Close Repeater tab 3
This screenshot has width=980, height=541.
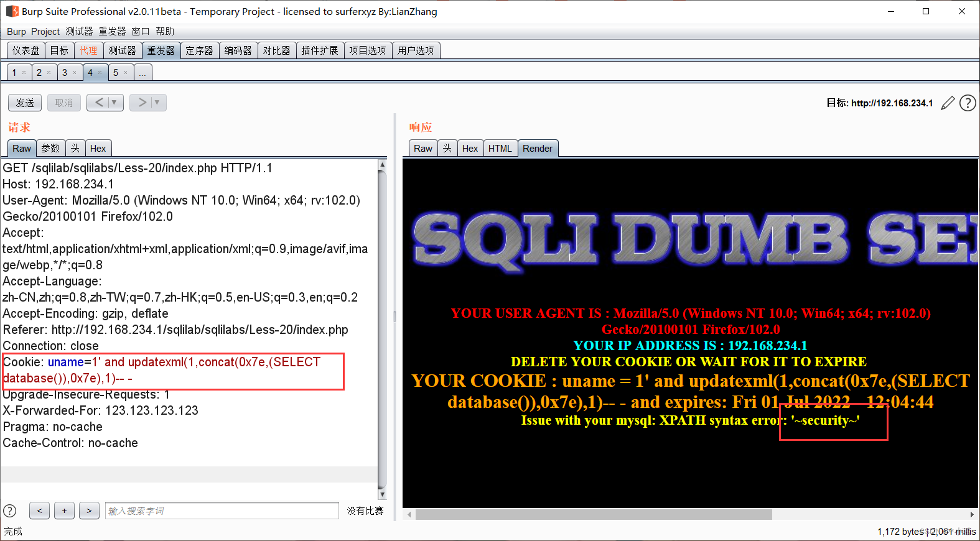point(75,73)
